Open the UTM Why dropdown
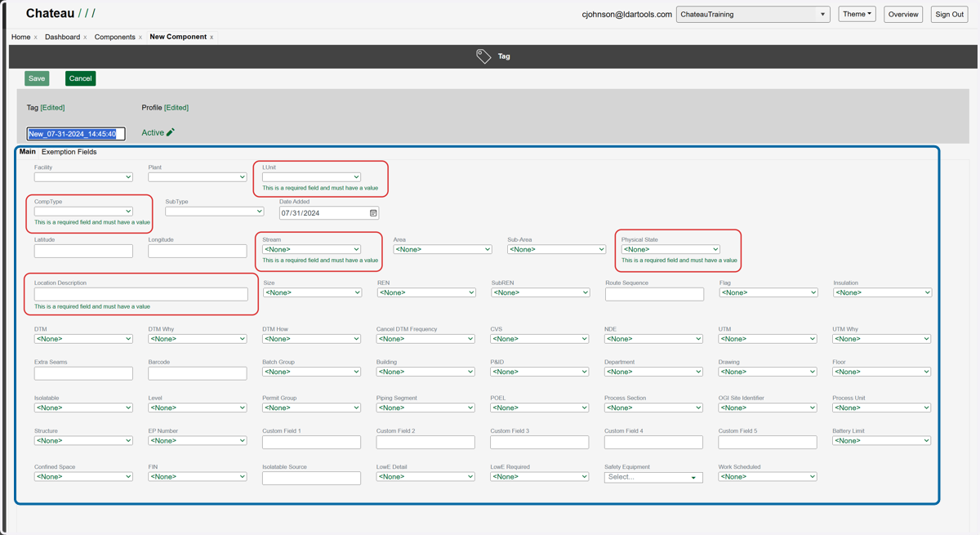 (x=881, y=338)
